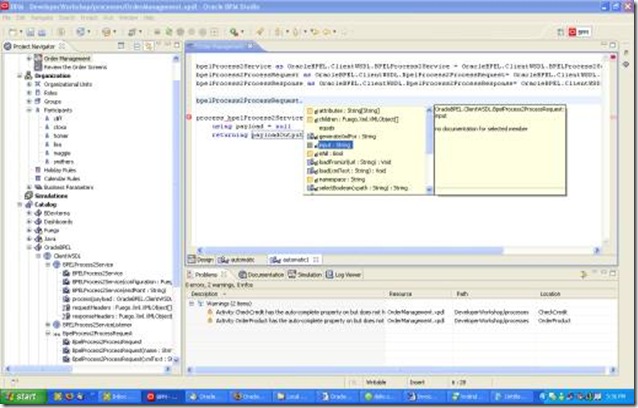Image resolution: width=638 pixels, height=408 pixels.
Task: Select Review the Order Screens item
Action: click(x=75, y=67)
